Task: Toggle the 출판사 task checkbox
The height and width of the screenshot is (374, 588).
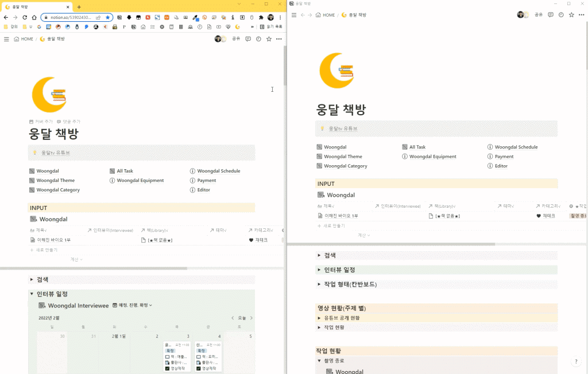Action: coord(168,362)
